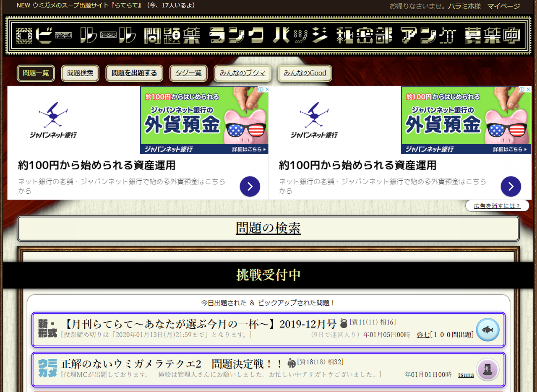Click the [１００問出題] badge text

pos(452,335)
